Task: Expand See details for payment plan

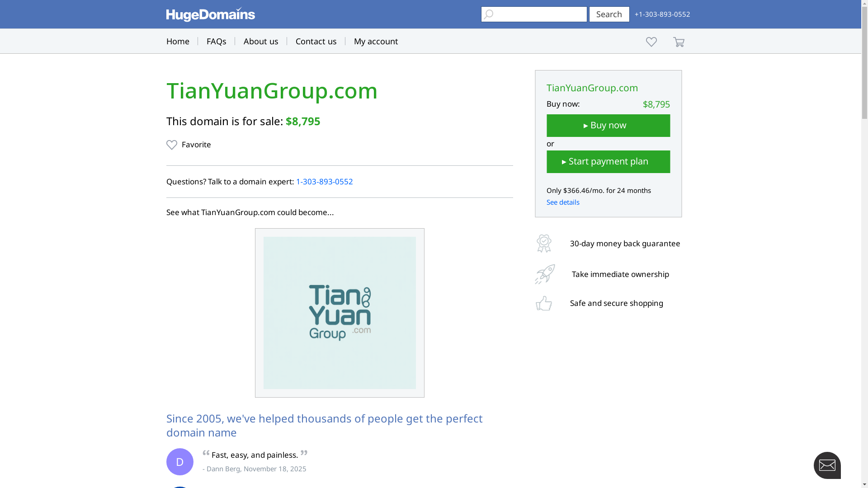Action: click(x=563, y=202)
